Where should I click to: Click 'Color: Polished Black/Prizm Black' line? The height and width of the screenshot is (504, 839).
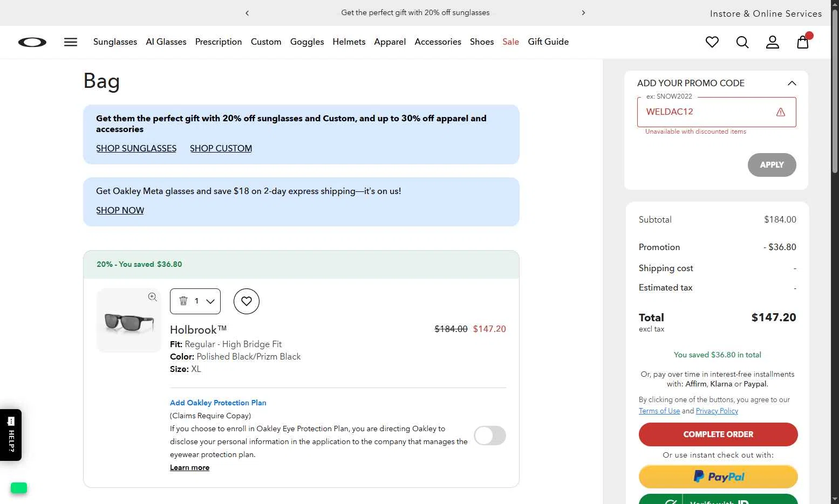coord(235,357)
